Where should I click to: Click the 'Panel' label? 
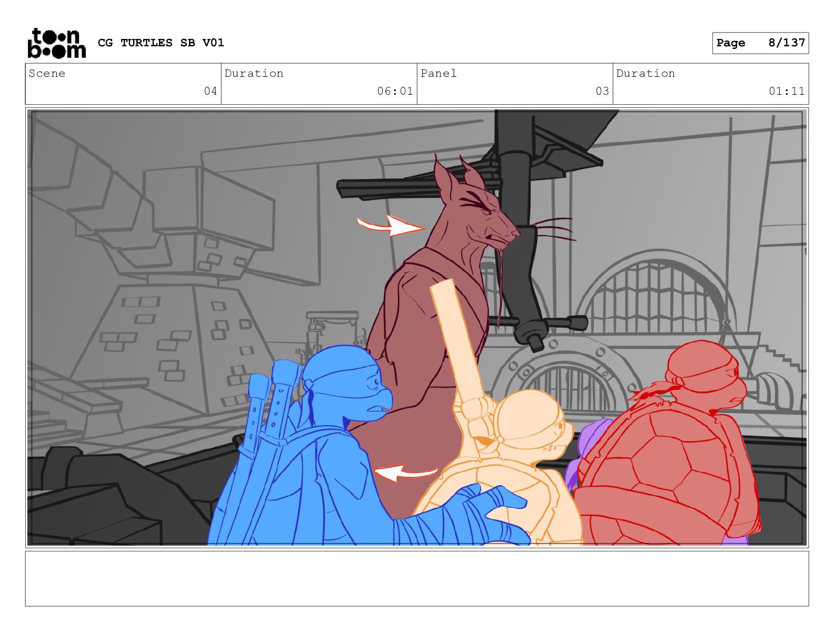pos(439,73)
